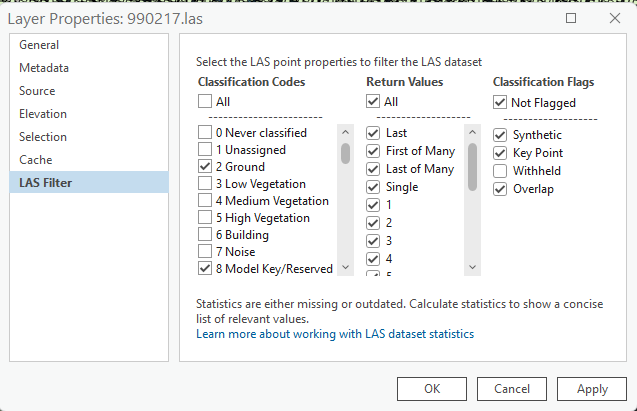Open LAS dataset statistics help link

[x=335, y=334]
